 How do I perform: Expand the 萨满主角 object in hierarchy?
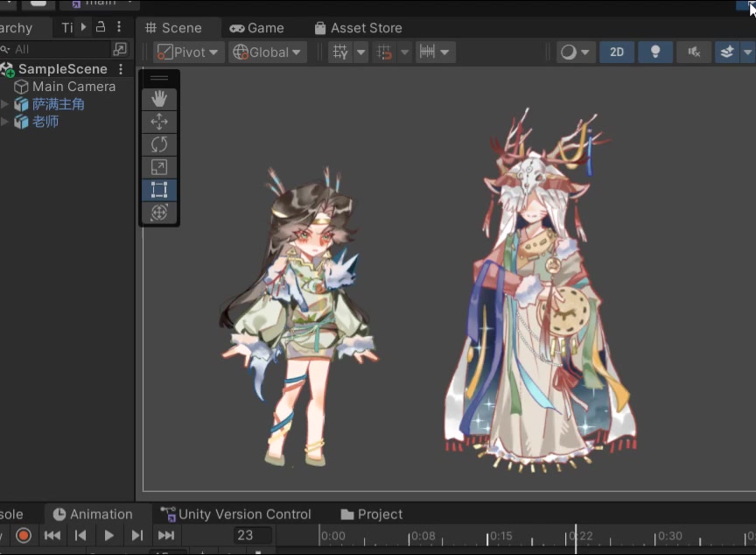pyautogui.click(x=5, y=104)
